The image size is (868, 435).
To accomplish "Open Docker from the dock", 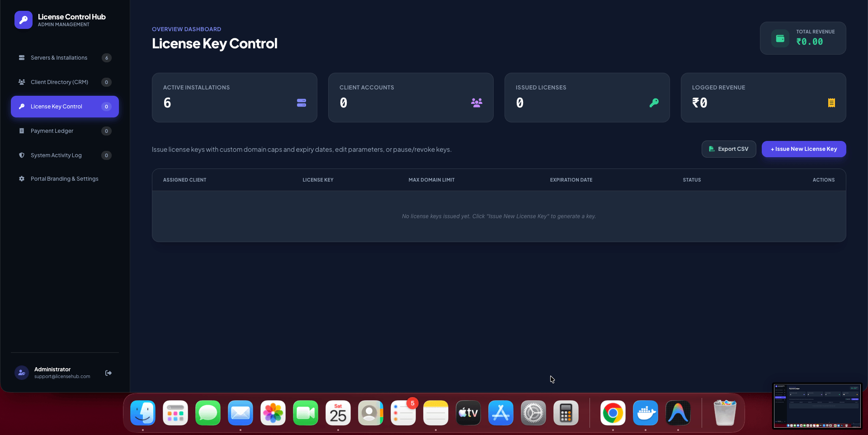I will (646, 413).
